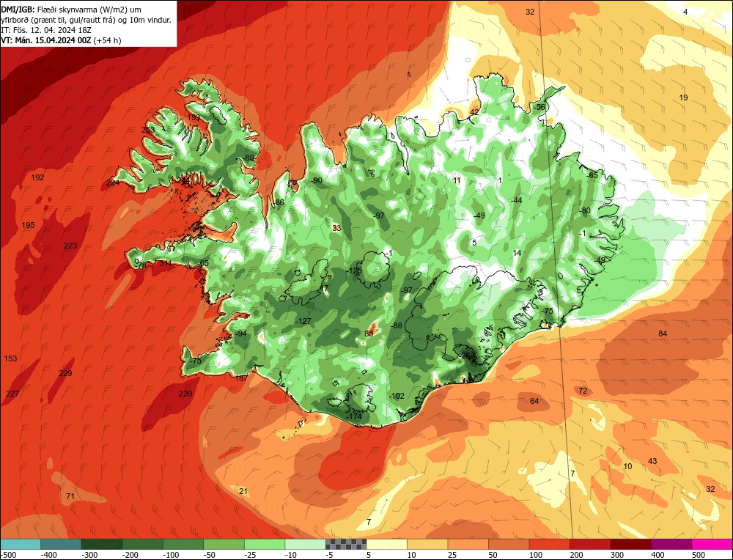Select the value -90 in northwest Iceland
Image resolution: width=733 pixels, height=560 pixels.
coord(317,180)
